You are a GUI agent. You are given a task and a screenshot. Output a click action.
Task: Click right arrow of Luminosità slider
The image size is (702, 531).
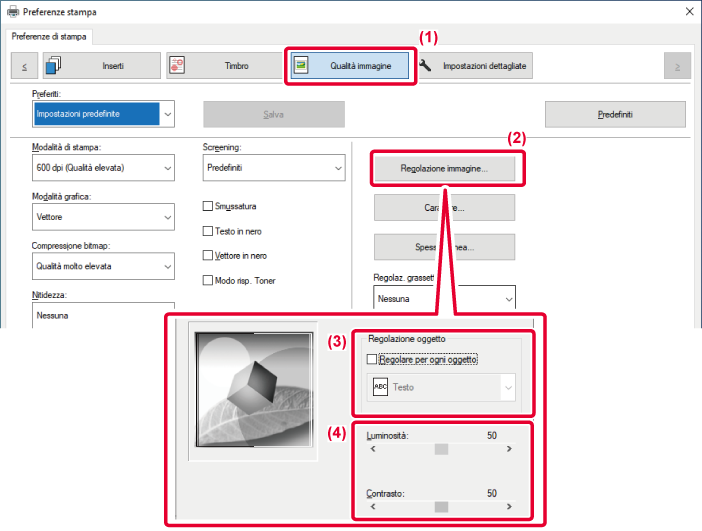click(x=509, y=449)
